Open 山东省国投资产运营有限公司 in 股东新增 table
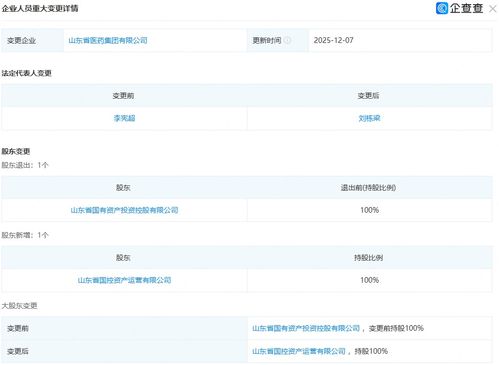Image resolution: width=499 pixels, height=365 pixels. (x=124, y=280)
